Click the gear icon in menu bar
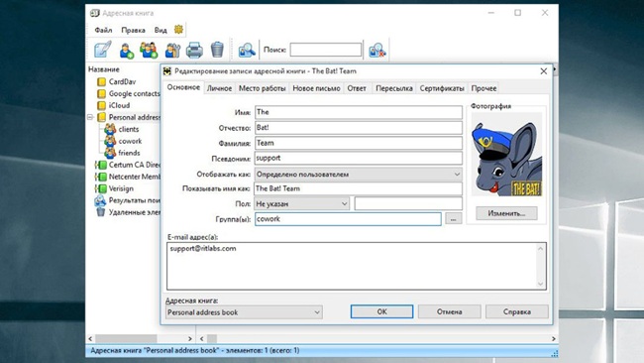Image resolution: width=644 pixels, height=363 pixels. coord(178,29)
